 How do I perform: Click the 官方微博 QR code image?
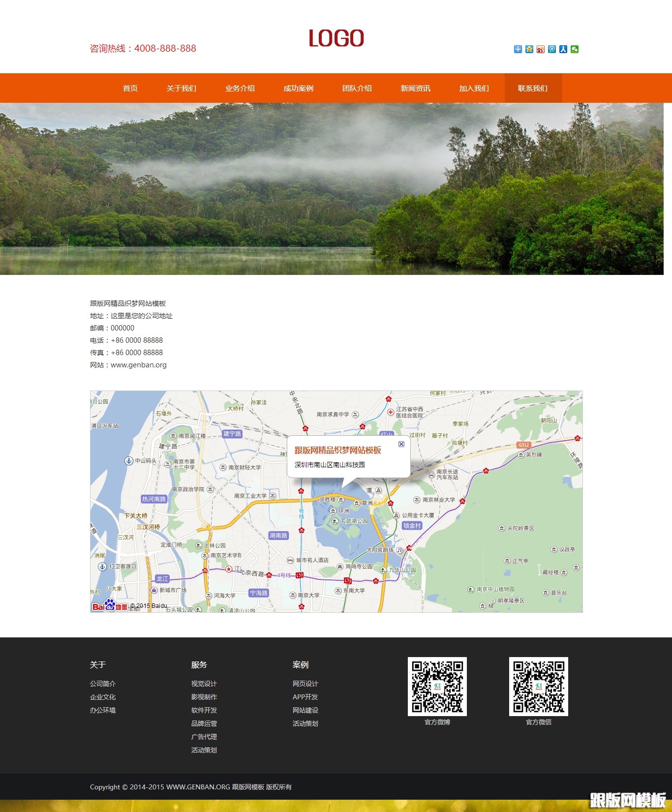437,686
